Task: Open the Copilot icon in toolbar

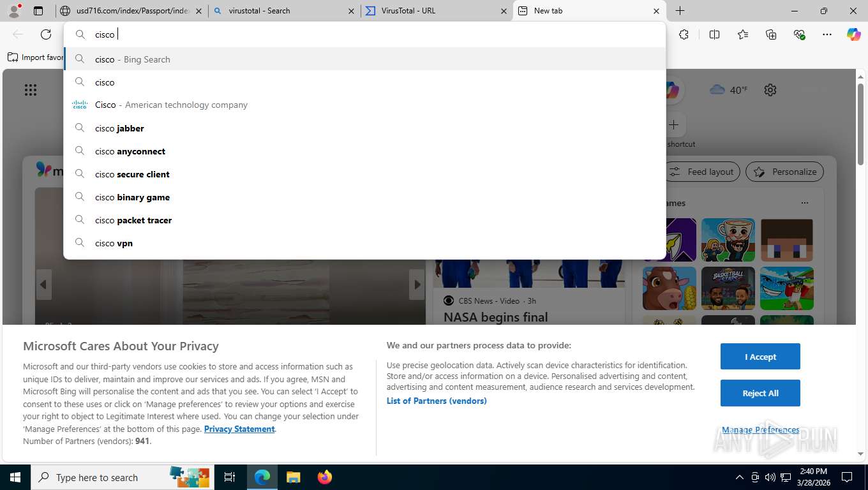Action: [854, 34]
